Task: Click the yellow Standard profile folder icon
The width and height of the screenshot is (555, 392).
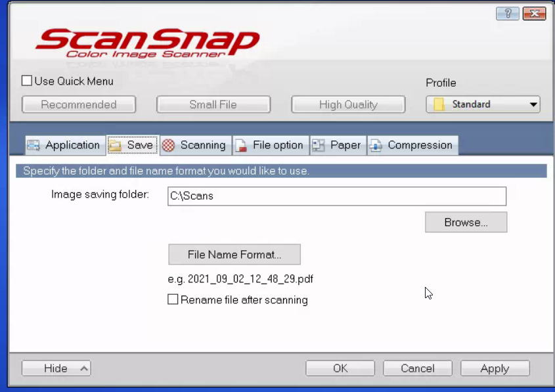Action: tap(439, 104)
